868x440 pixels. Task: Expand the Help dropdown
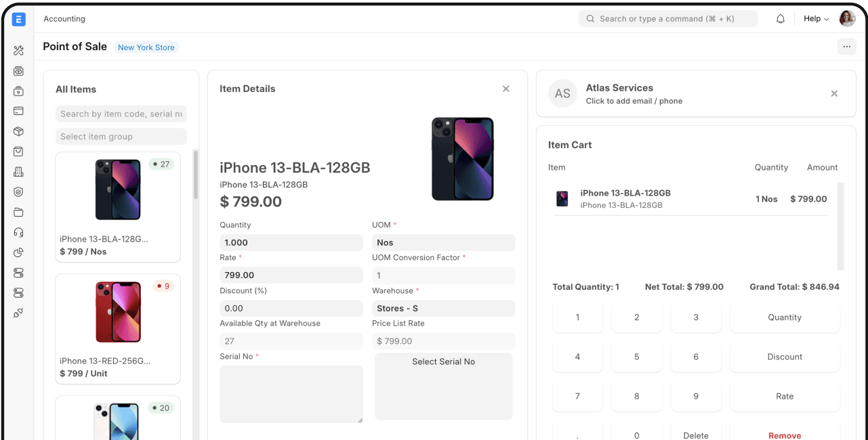pos(816,19)
